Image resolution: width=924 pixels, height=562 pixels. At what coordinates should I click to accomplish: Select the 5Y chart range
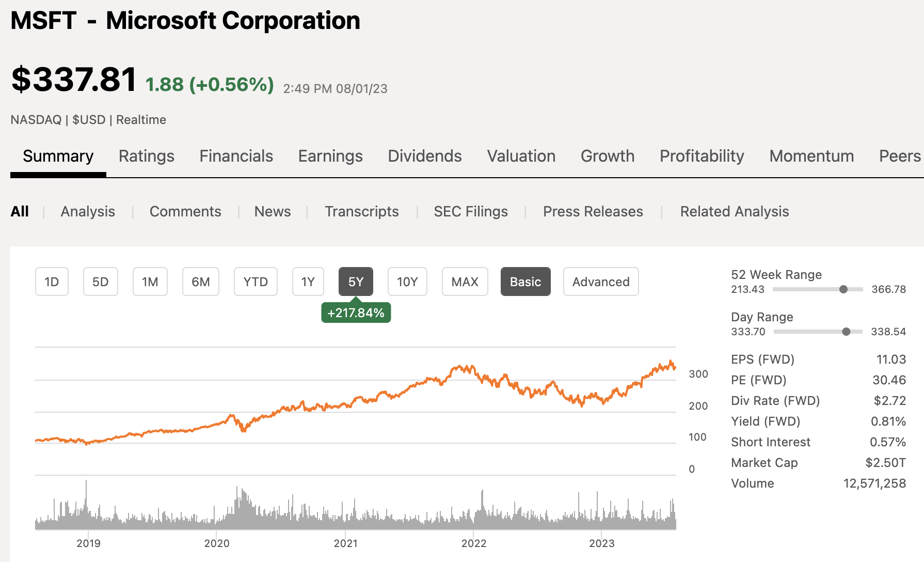coord(356,282)
